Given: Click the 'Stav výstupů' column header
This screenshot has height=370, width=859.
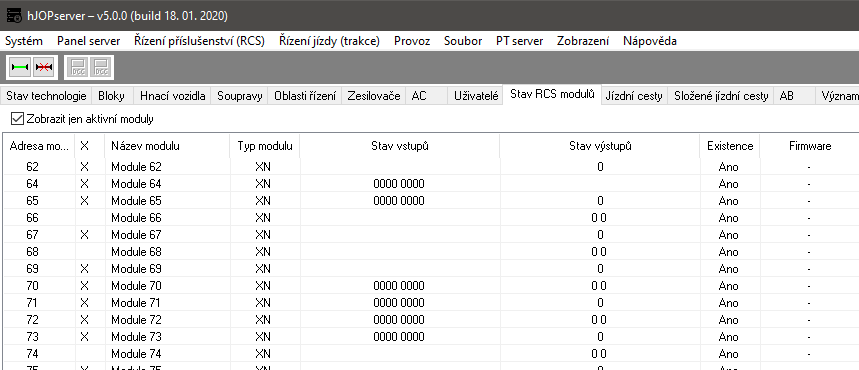Looking at the screenshot, I should (x=600, y=146).
